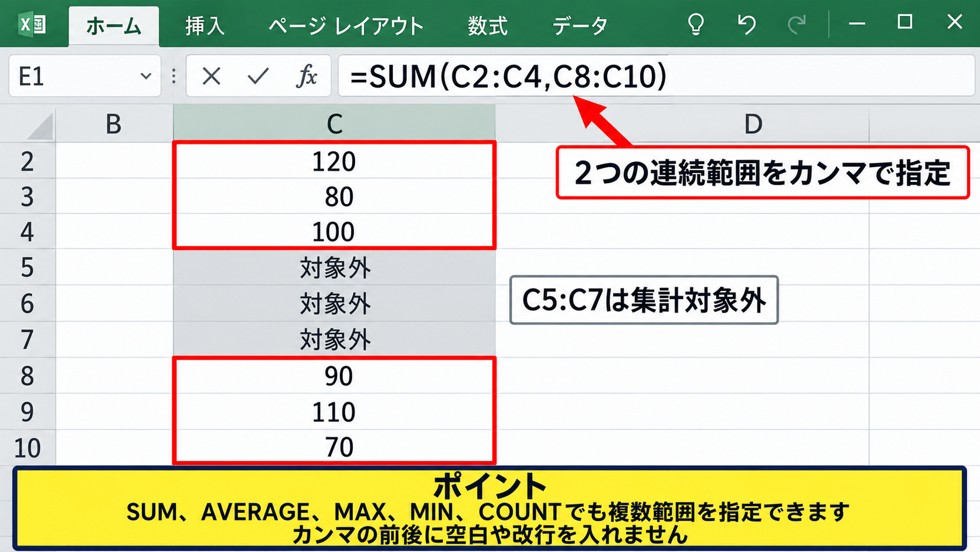Maximize the Excel window

[905, 22]
